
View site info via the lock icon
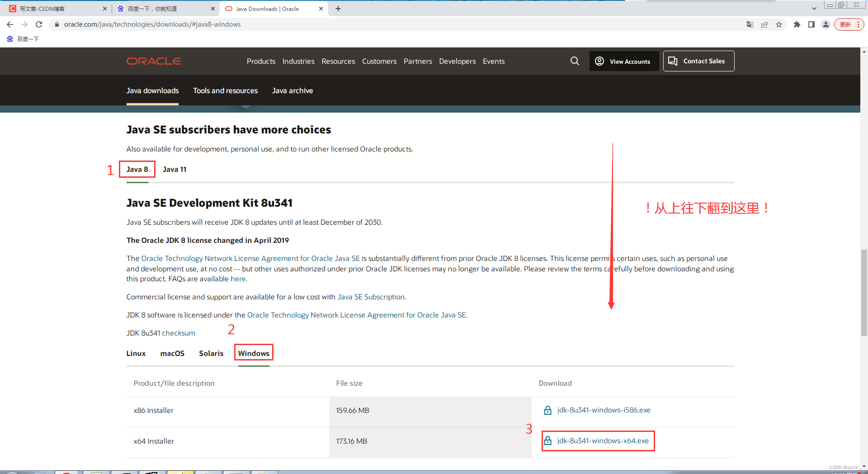(x=57, y=24)
